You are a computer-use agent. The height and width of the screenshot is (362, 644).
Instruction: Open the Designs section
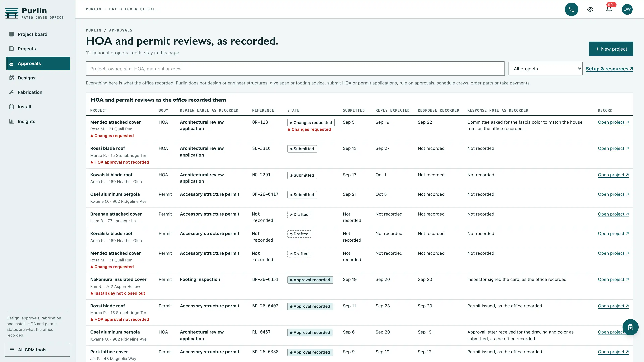[x=38, y=78]
